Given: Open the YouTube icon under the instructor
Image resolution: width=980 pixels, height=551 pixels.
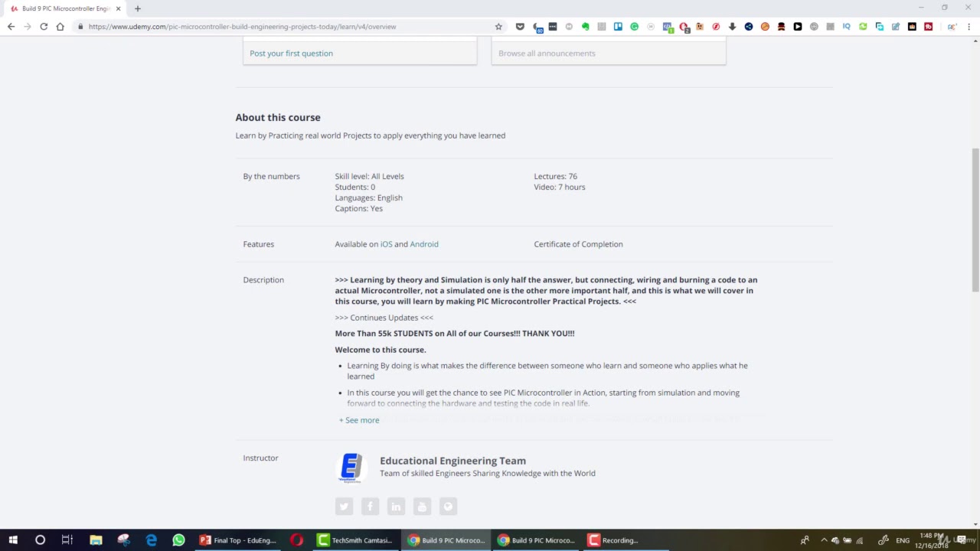Looking at the screenshot, I should [422, 506].
